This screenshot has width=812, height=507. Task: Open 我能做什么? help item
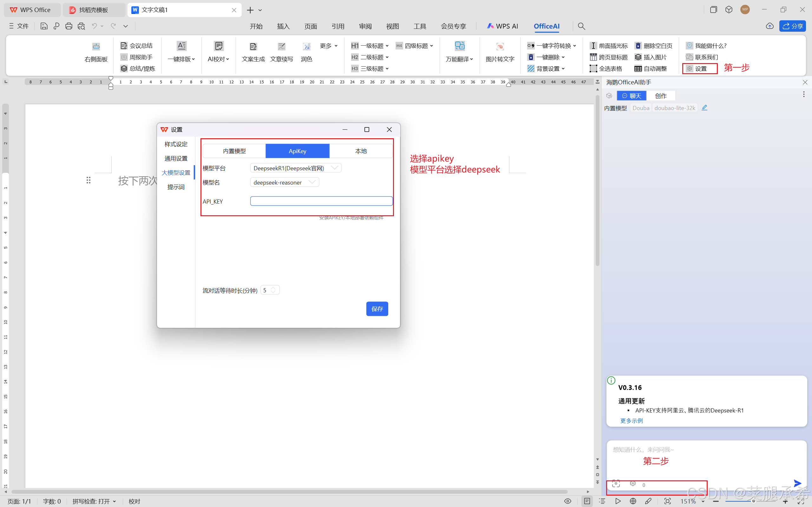706,46
